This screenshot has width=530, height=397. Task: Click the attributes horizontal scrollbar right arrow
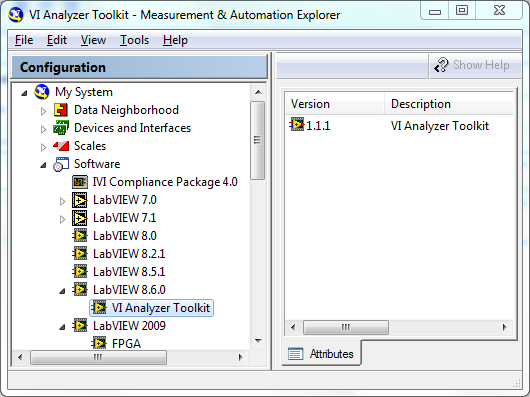click(x=504, y=327)
